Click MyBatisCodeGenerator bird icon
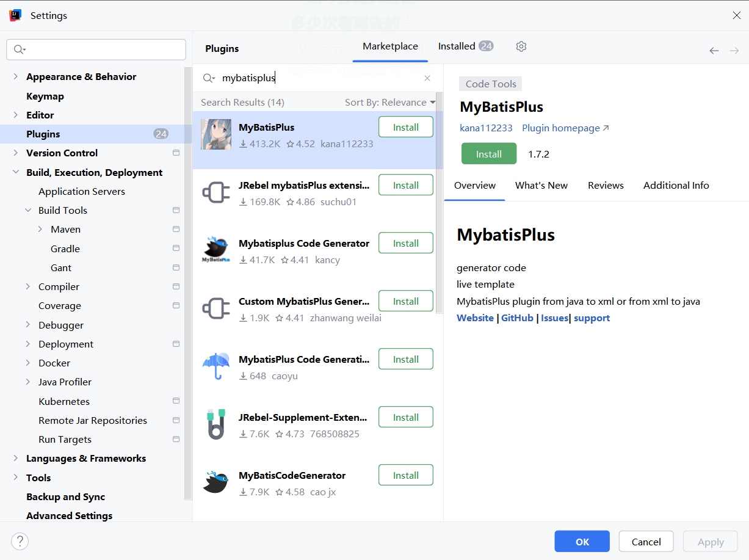This screenshot has height=560, width=749. pos(216,482)
